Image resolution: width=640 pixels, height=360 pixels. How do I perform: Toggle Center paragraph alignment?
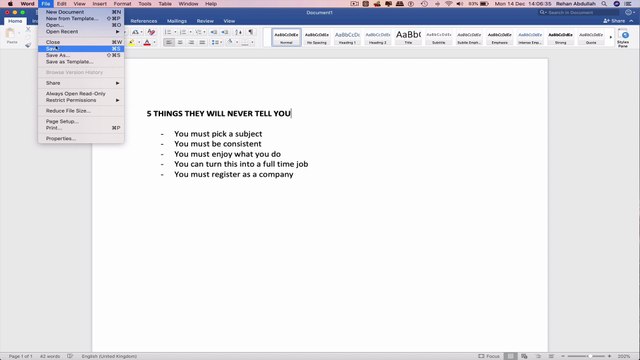click(180, 42)
